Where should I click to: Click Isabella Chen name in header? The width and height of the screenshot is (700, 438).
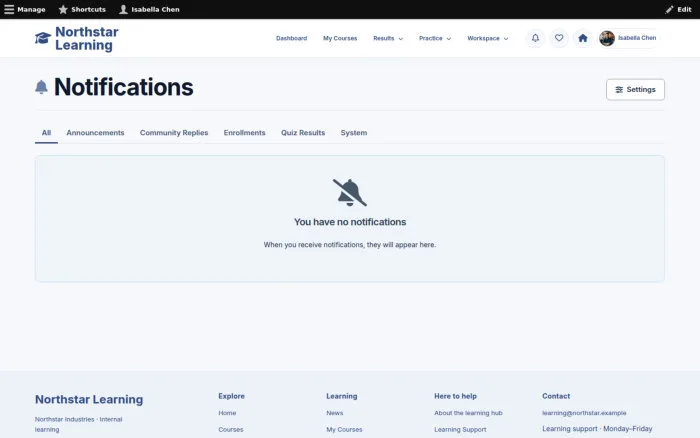[637, 38]
